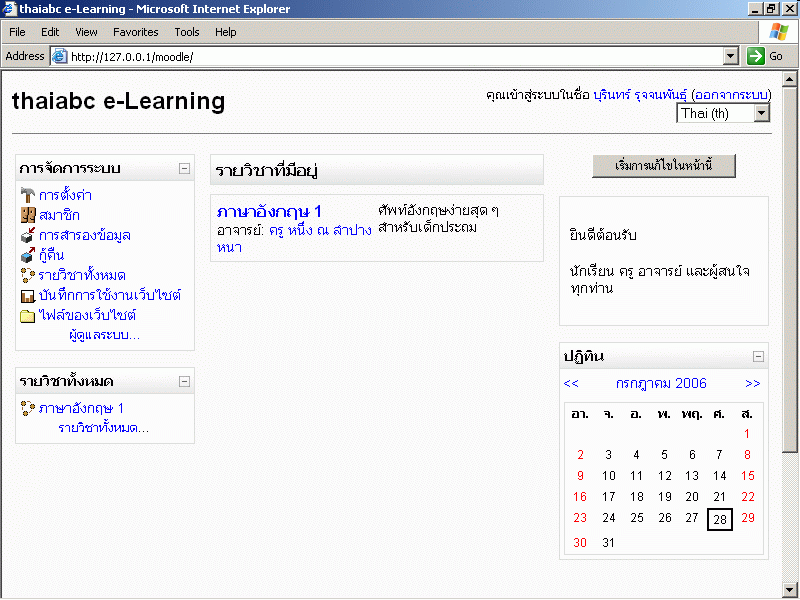Viewport: 800px width, 600px height.
Task: Select day 28 in the calendar
Action: [719, 519]
